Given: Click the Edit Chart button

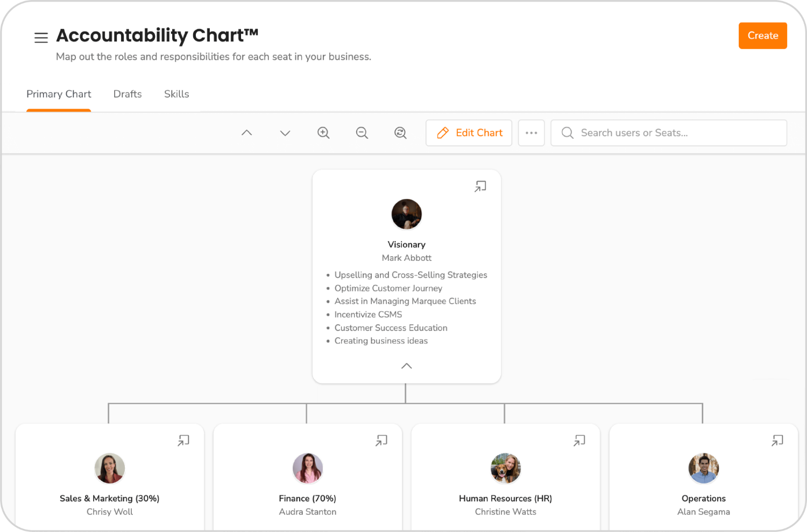Looking at the screenshot, I should (x=469, y=133).
